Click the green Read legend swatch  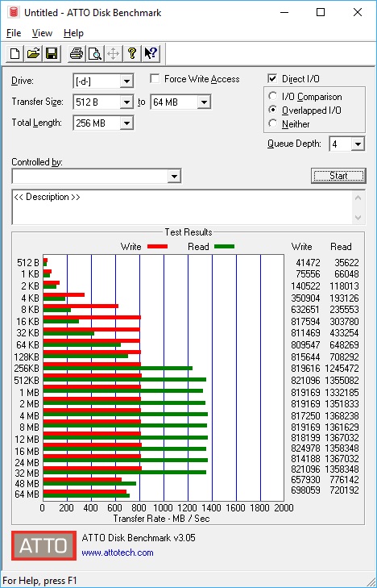point(224,246)
